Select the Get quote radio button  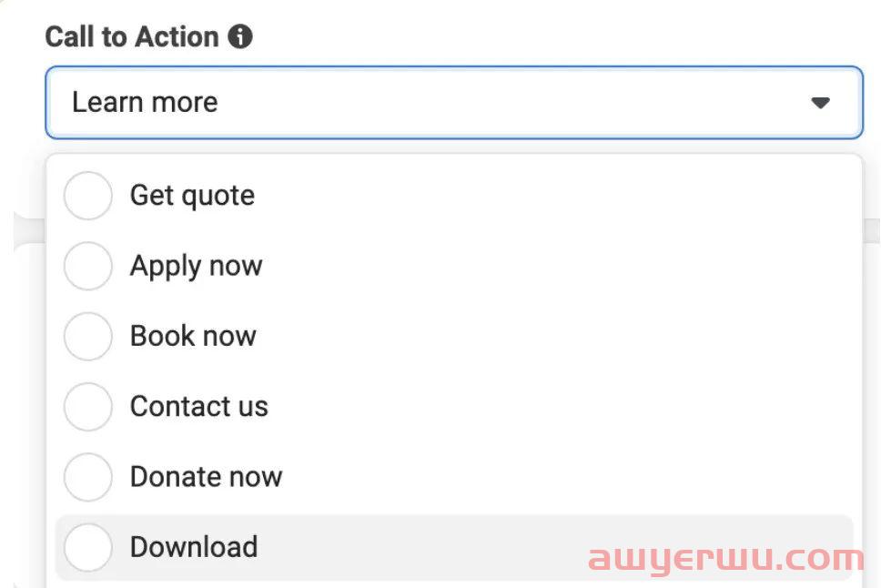[88, 196]
